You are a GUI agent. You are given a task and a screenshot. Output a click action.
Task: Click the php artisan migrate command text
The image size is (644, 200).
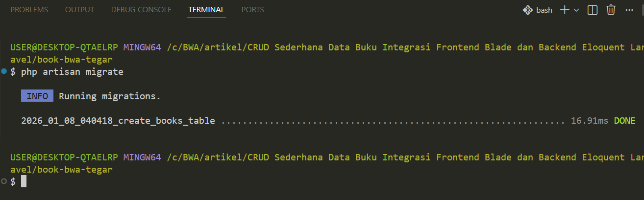pos(72,72)
